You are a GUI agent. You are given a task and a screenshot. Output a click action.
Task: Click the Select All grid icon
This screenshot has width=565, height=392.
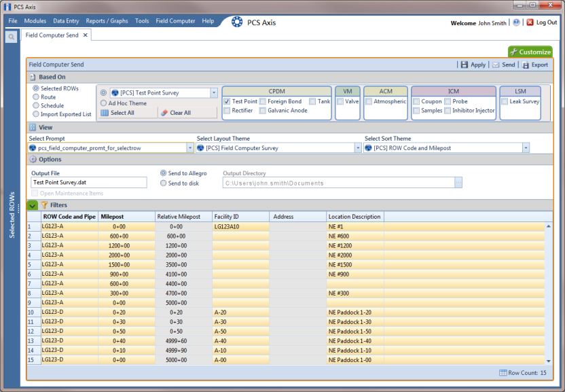click(105, 113)
